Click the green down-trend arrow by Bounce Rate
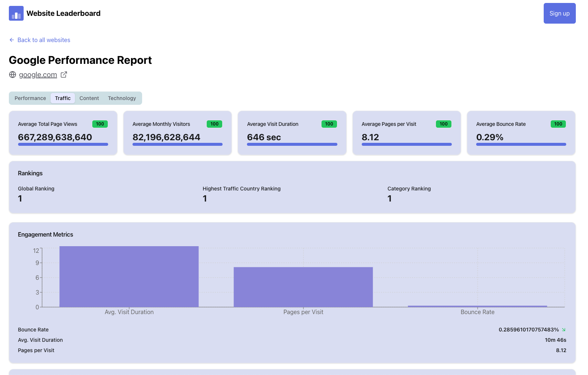 tap(564, 330)
